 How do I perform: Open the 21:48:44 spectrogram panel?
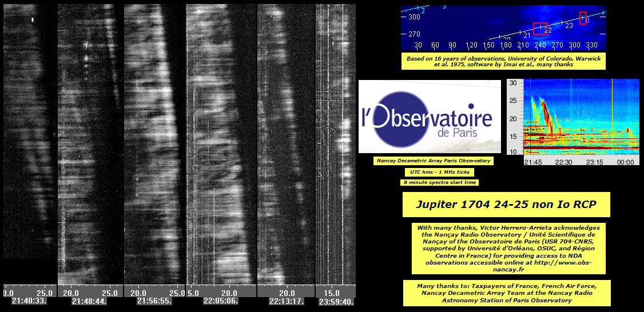pos(90,144)
